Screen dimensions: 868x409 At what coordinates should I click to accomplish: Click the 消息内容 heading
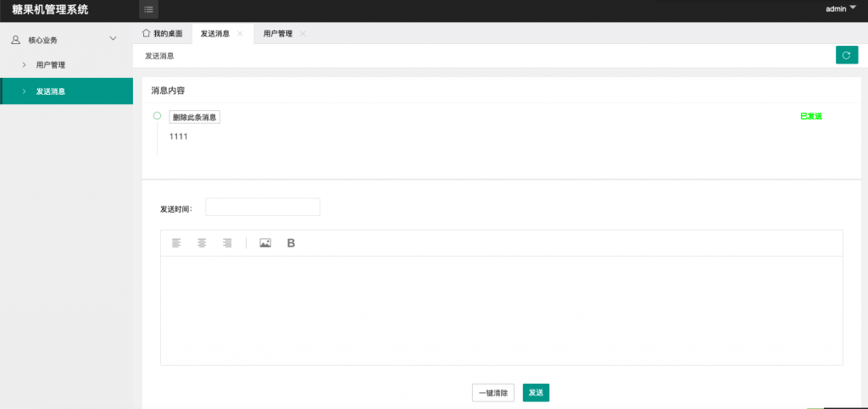pos(168,90)
